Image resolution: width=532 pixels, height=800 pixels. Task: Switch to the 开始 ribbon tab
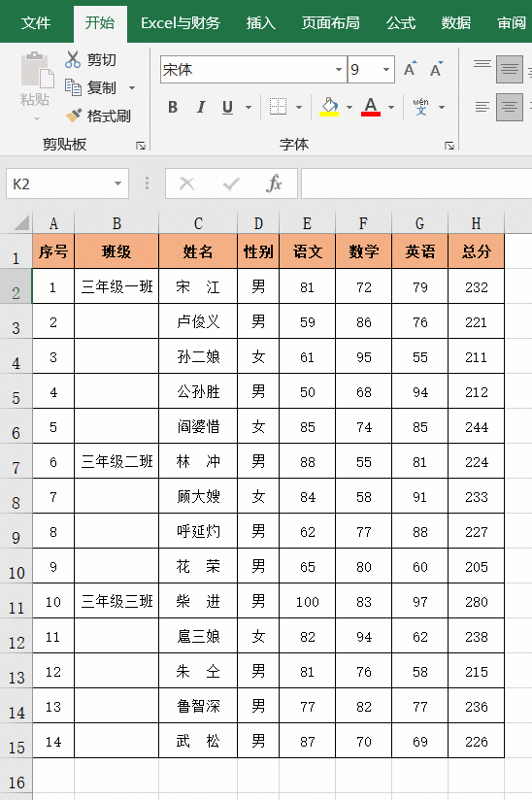[x=100, y=23]
